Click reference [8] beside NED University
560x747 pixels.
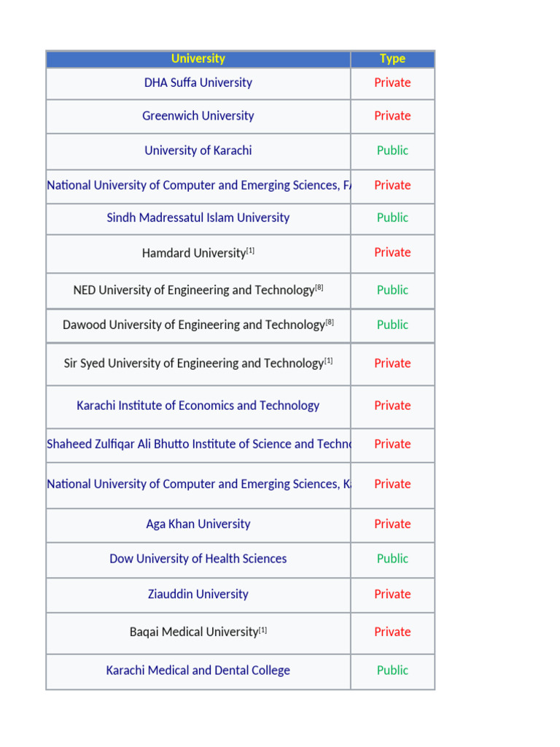click(x=319, y=287)
